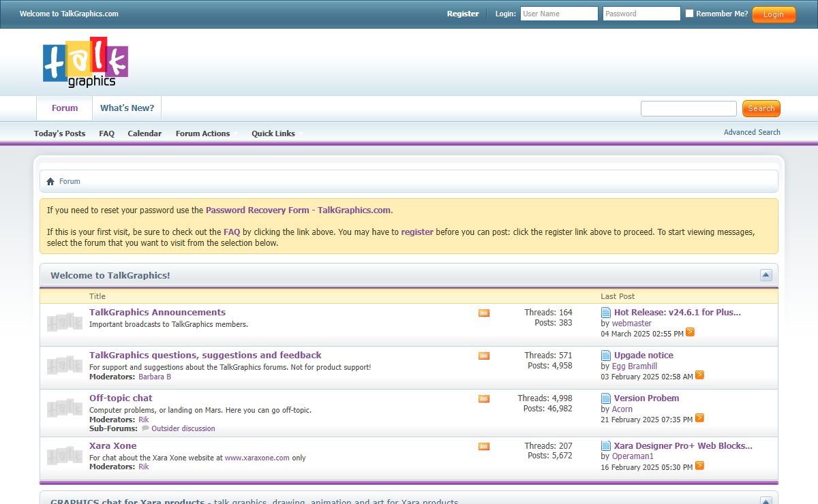Click the search text box
The height and width of the screenshot is (504, 818).
coord(688,108)
